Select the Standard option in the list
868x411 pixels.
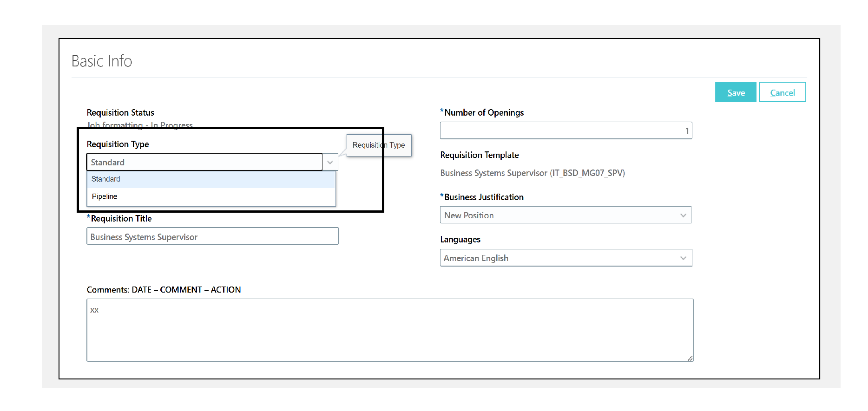211,179
